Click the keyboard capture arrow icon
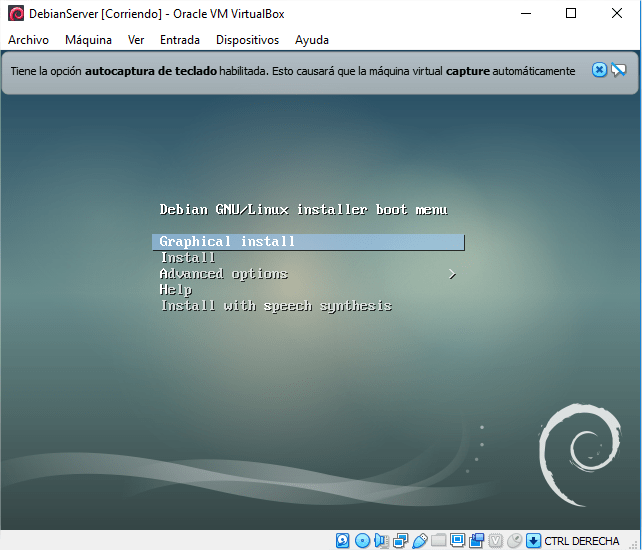 (x=533, y=541)
